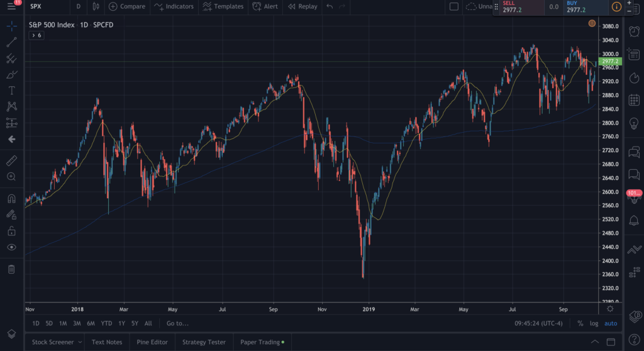This screenshot has width=644, height=351.
Task: Open the economic calendar icon
Action: click(x=634, y=100)
